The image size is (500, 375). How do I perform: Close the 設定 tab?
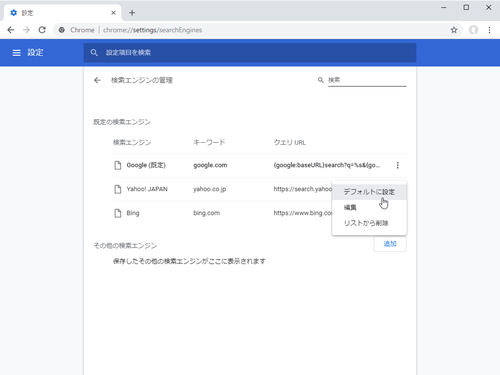coord(113,13)
